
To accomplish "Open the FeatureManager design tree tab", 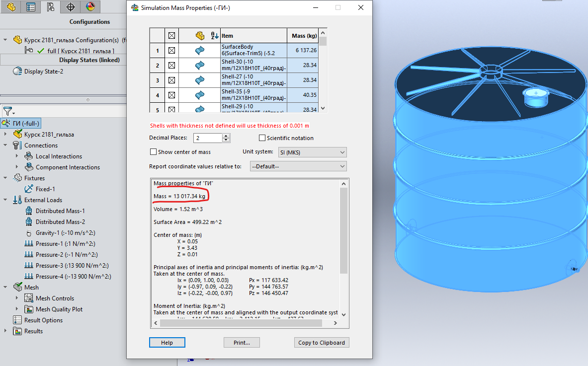I will (11, 7).
